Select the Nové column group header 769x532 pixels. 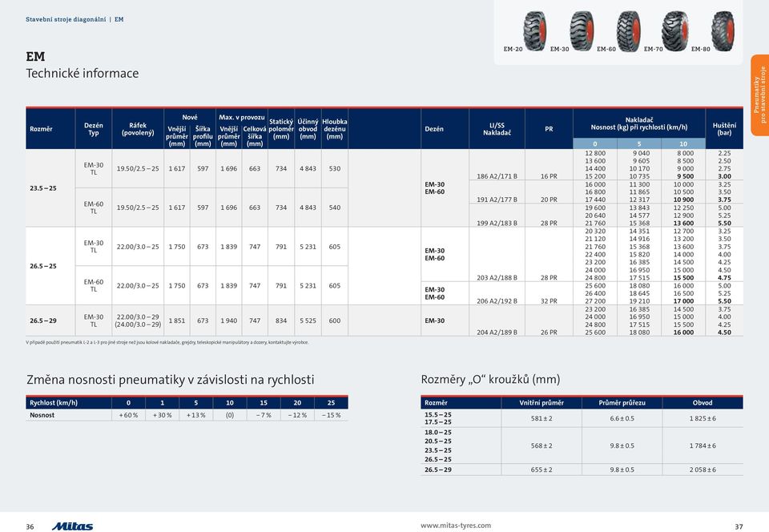(190, 118)
